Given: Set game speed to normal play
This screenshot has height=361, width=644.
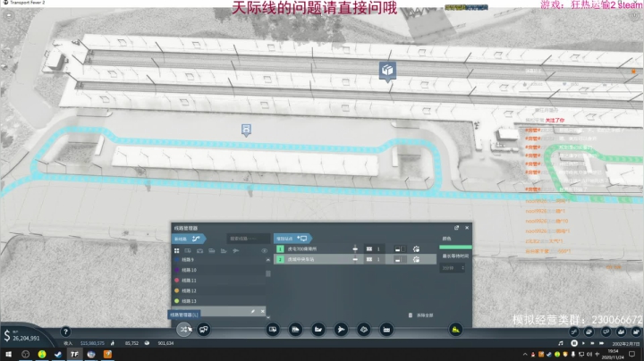Looking at the screenshot, I should [583, 343].
